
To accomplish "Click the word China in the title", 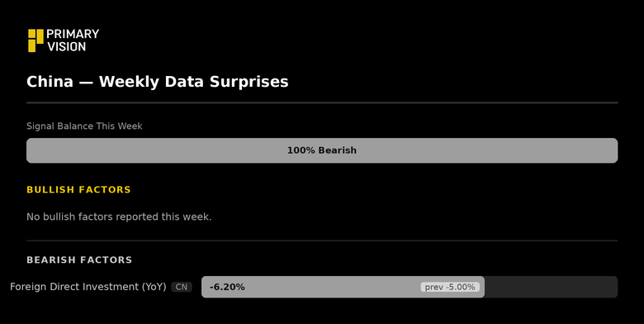I will 50,81.
